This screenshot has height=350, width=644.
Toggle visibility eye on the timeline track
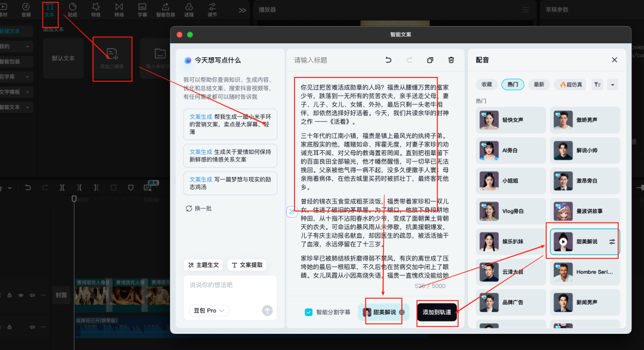21,295
